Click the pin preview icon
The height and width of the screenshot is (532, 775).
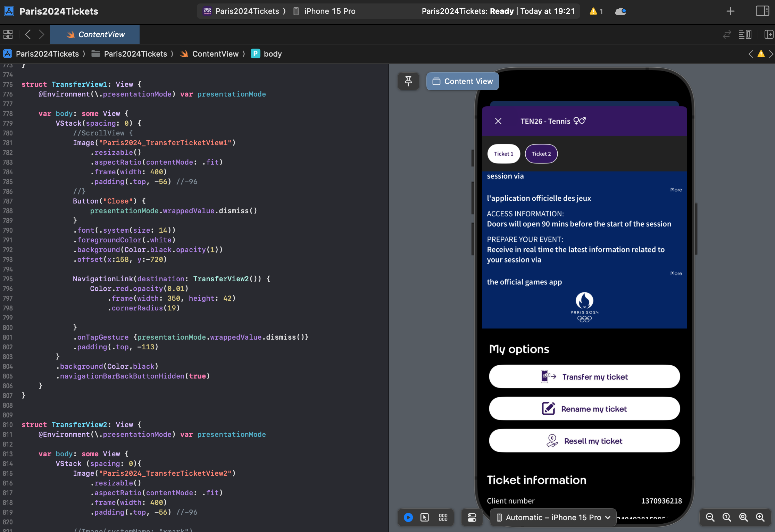(408, 81)
